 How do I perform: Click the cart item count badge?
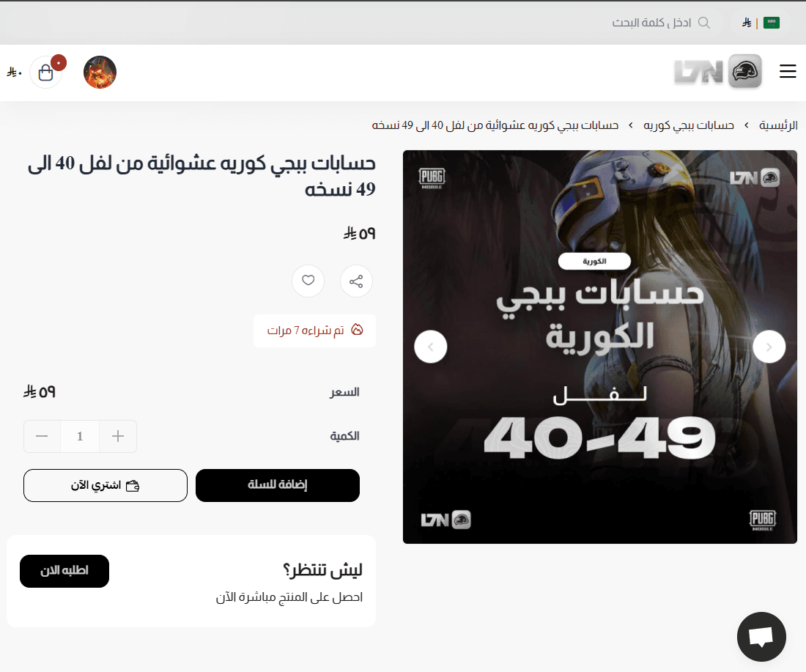59,63
